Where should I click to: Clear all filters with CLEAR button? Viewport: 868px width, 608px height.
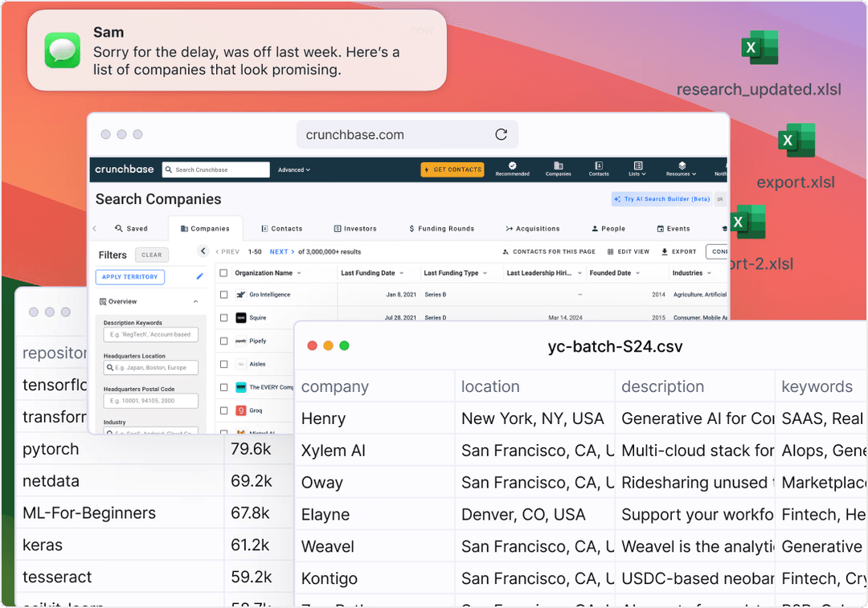tap(152, 255)
